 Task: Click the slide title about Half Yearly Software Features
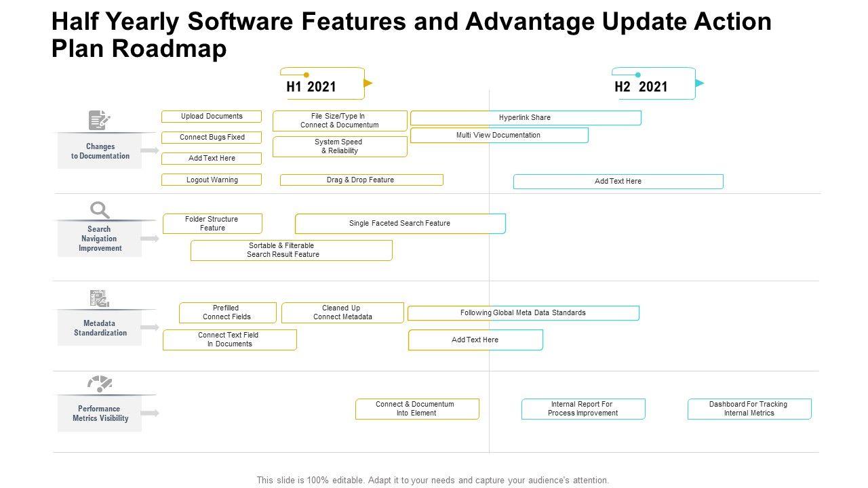tap(412, 36)
